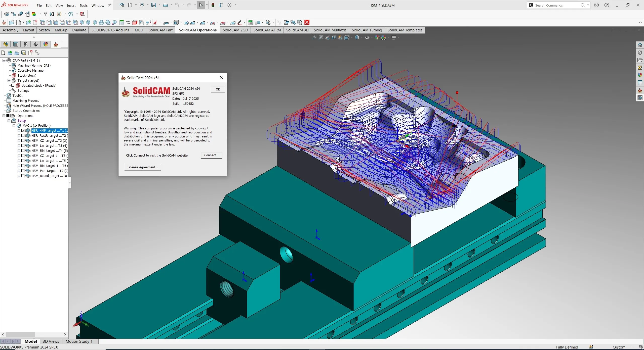
Task: Open the Options gear icon
Action: 229,5
